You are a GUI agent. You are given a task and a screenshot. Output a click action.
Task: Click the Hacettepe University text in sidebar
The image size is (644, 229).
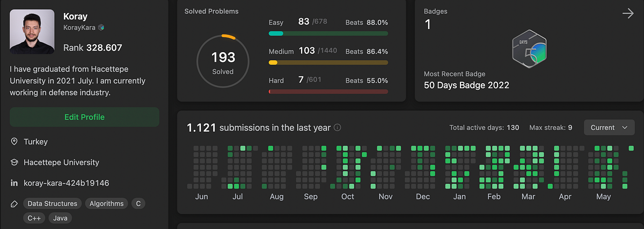pos(61,162)
